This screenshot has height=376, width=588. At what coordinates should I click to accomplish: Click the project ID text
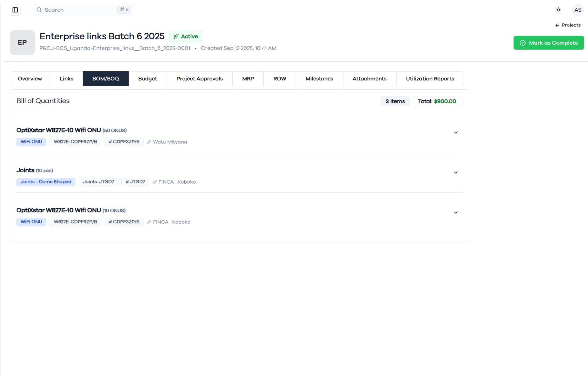115,48
